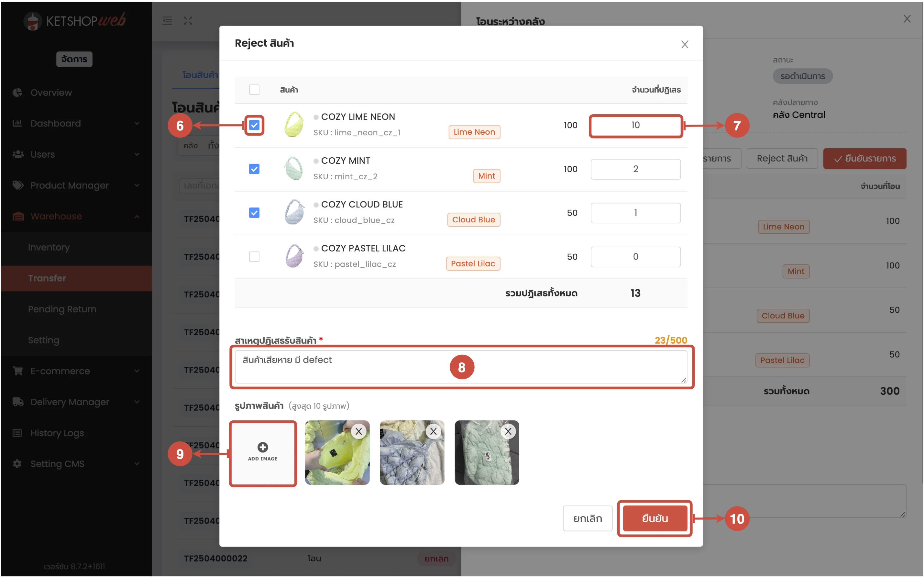Check the COZY PASTEL LILAC checkbox

point(254,257)
